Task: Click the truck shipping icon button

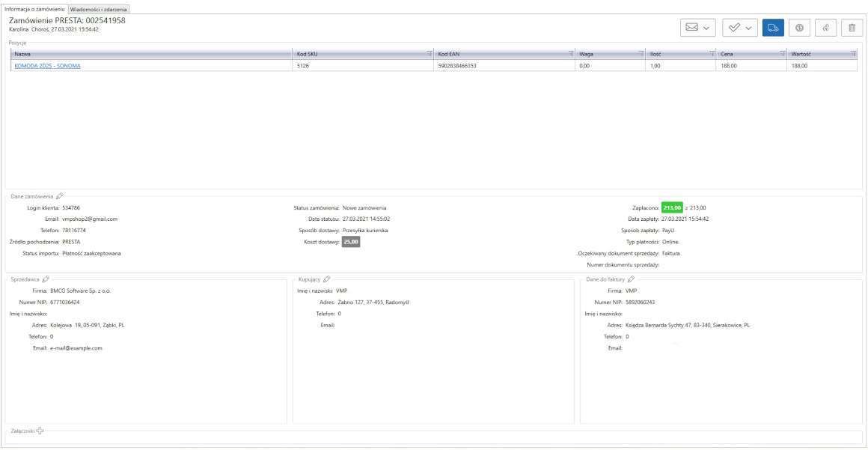Action: coord(773,27)
